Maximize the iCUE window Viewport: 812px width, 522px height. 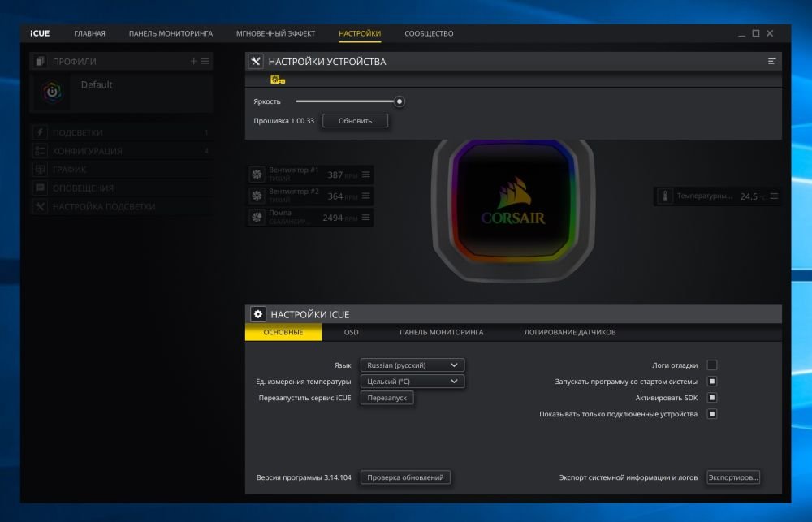[x=755, y=33]
